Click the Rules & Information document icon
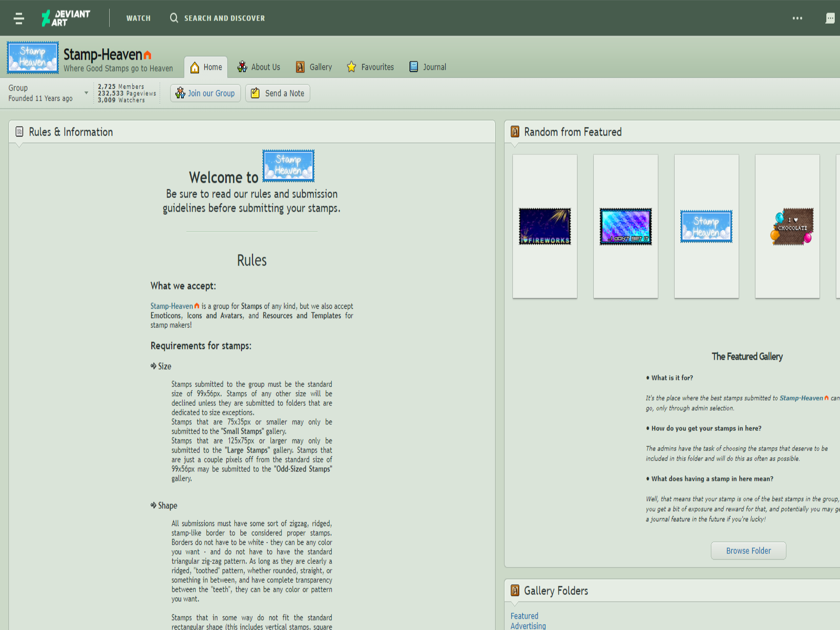The image size is (840, 630). coord(19,132)
